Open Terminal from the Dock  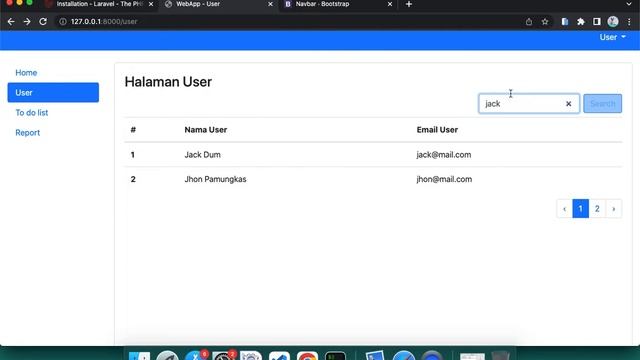coord(336,356)
